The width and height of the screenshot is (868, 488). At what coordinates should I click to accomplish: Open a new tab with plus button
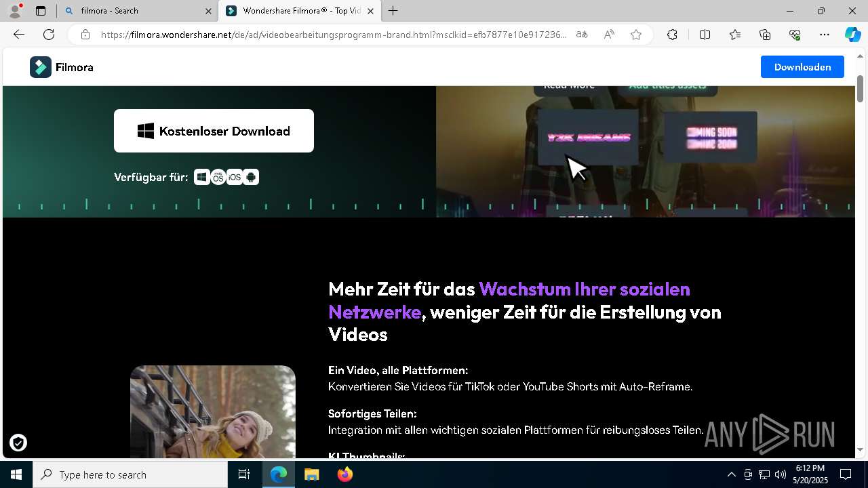click(x=393, y=11)
